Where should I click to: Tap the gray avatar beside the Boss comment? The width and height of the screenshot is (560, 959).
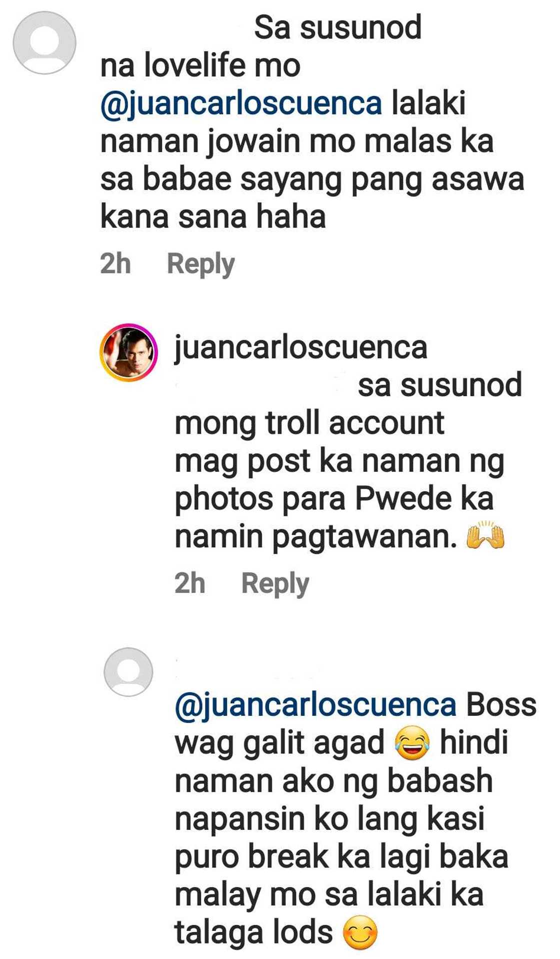coord(128,672)
